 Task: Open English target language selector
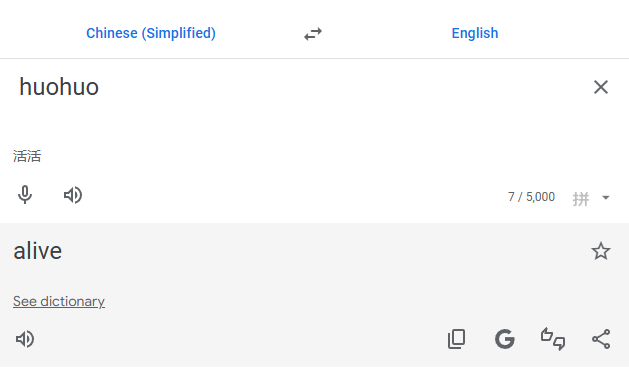(475, 33)
